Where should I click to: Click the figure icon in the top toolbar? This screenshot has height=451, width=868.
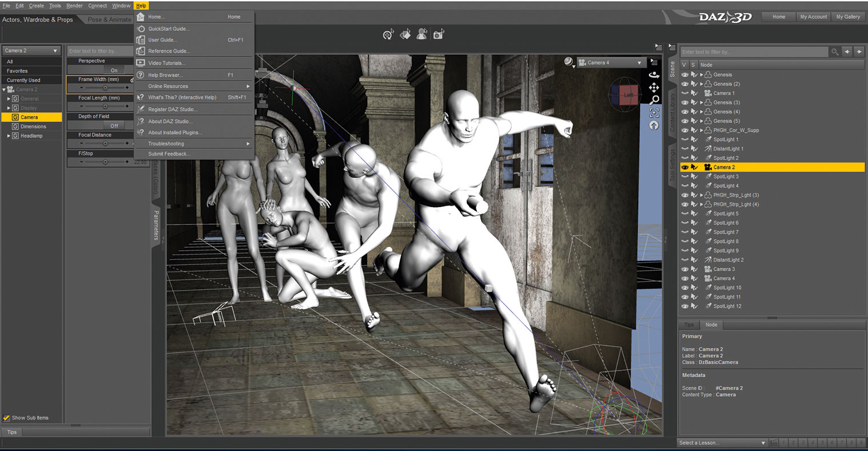(x=422, y=35)
